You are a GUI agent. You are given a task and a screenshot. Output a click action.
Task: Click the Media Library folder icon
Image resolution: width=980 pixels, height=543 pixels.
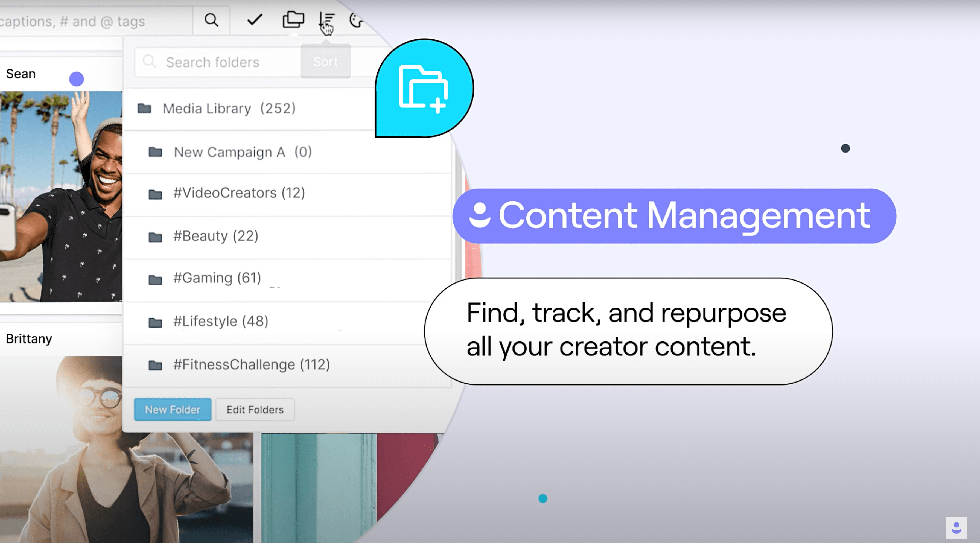[144, 109]
